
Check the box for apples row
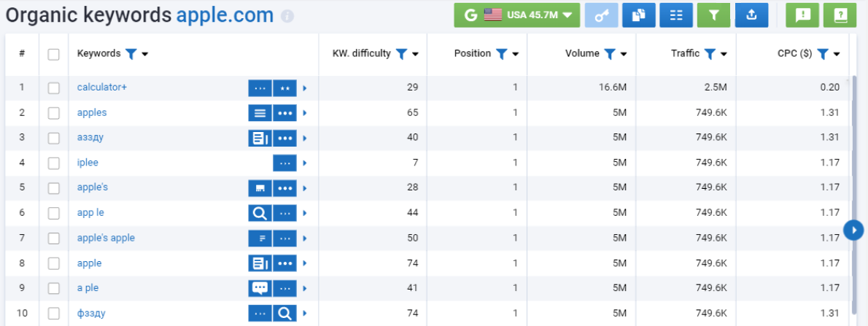pyautogui.click(x=54, y=113)
